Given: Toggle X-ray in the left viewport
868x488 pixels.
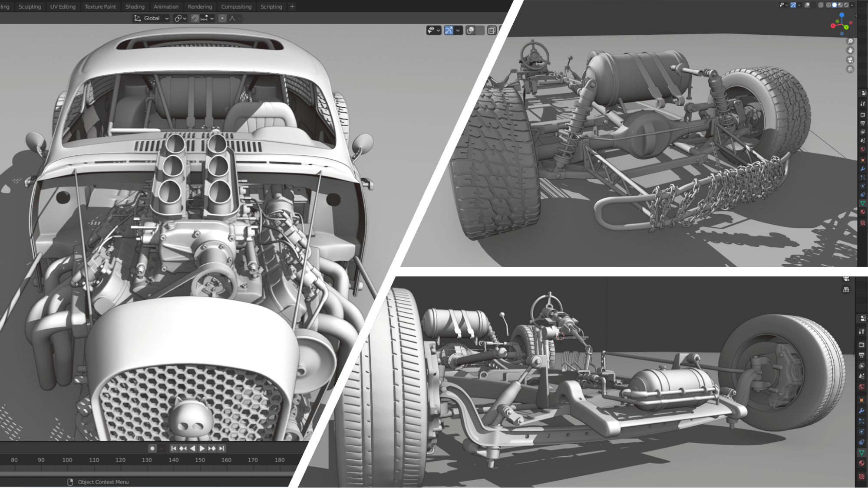Looking at the screenshot, I should tap(492, 30).
